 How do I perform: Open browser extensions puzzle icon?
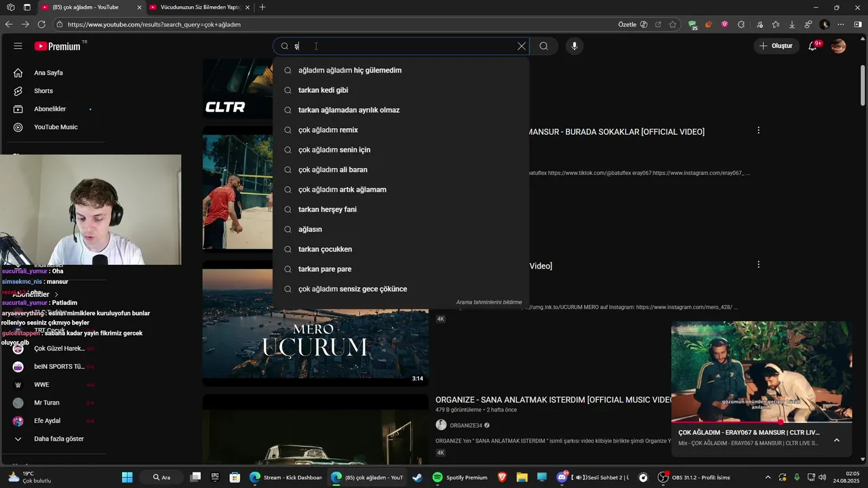point(741,24)
